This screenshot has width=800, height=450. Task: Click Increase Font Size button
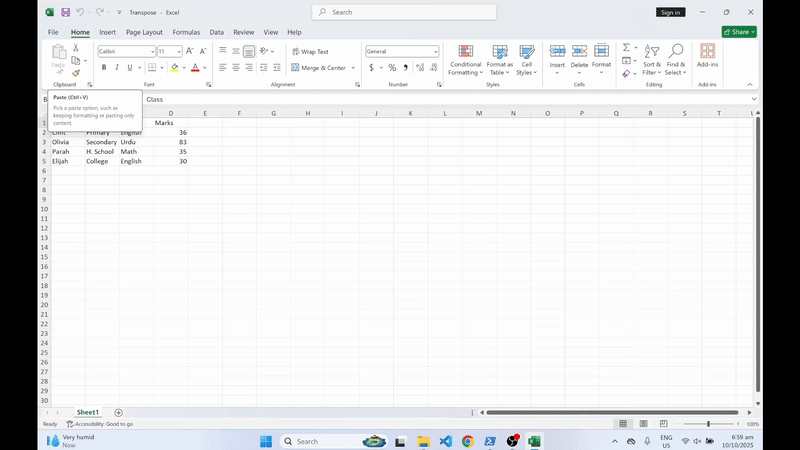(190, 51)
